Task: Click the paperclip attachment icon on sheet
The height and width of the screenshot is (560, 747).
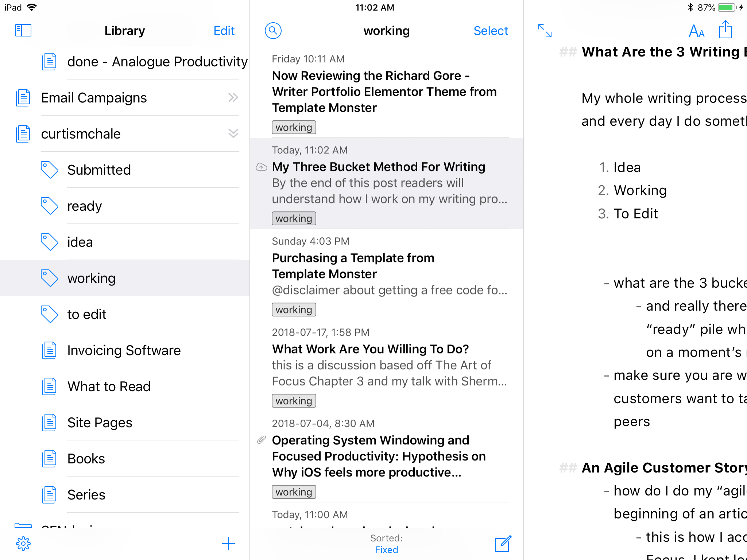Action: [x=261, y=440]
